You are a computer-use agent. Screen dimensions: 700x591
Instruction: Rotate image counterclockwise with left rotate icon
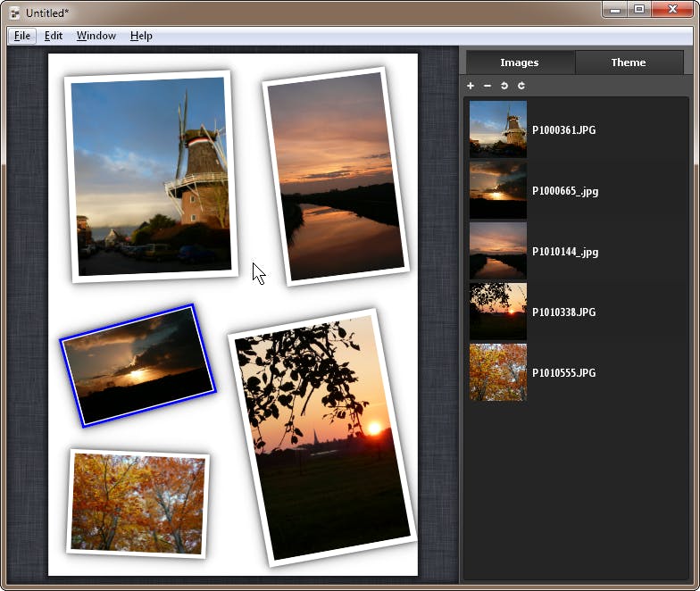coord(504,86)
